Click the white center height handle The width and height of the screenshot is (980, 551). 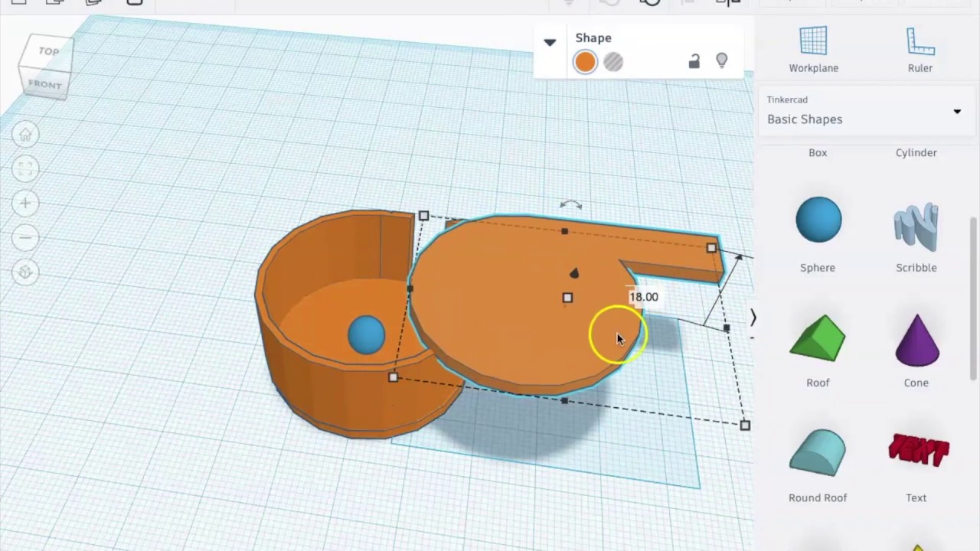pos(567,298)
